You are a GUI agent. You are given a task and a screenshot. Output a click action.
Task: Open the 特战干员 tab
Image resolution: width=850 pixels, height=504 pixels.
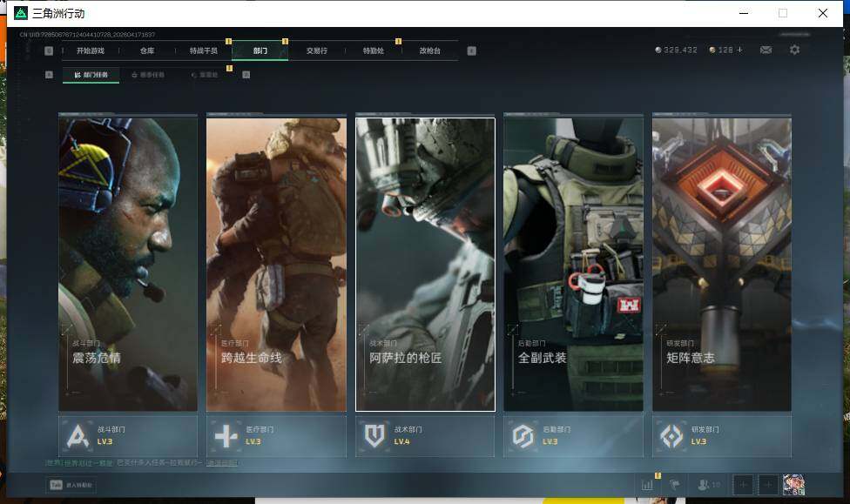[x=203, y=50]
